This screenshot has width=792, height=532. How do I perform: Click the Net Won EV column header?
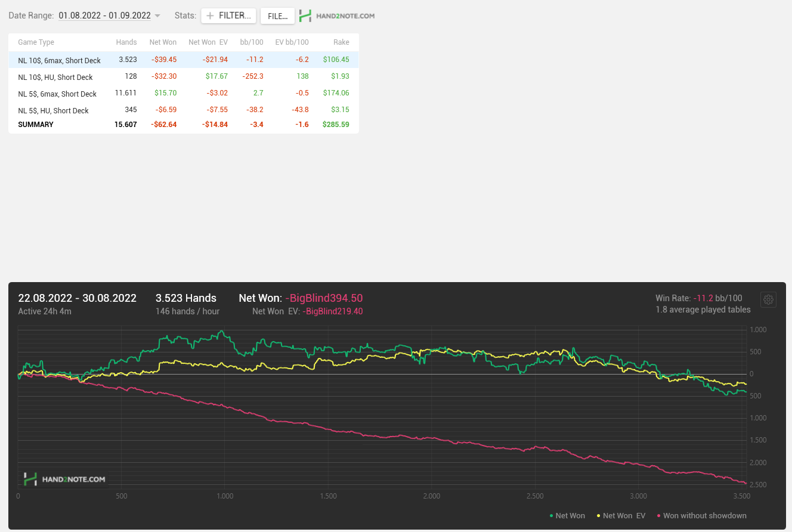(208, 42)
